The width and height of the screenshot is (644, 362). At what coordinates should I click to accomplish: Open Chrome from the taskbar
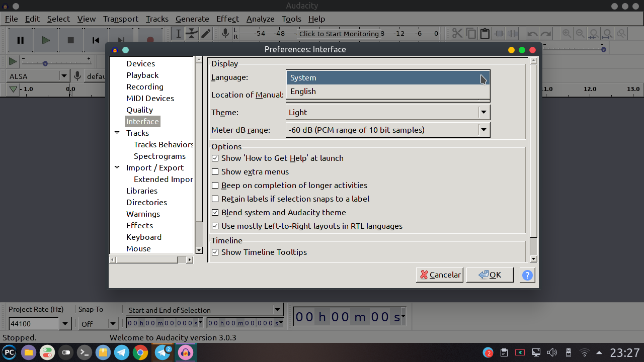(140, 352)
